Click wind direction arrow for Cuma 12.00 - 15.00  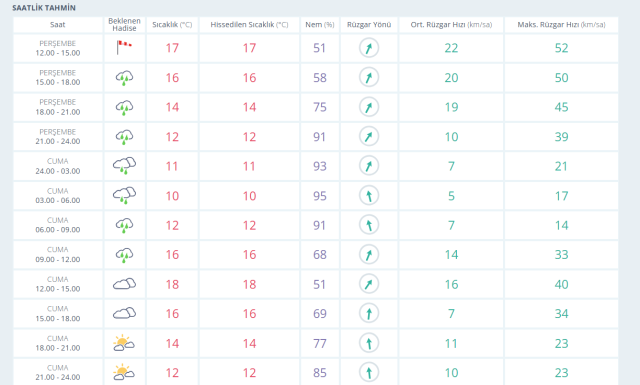tap(369, 284)
